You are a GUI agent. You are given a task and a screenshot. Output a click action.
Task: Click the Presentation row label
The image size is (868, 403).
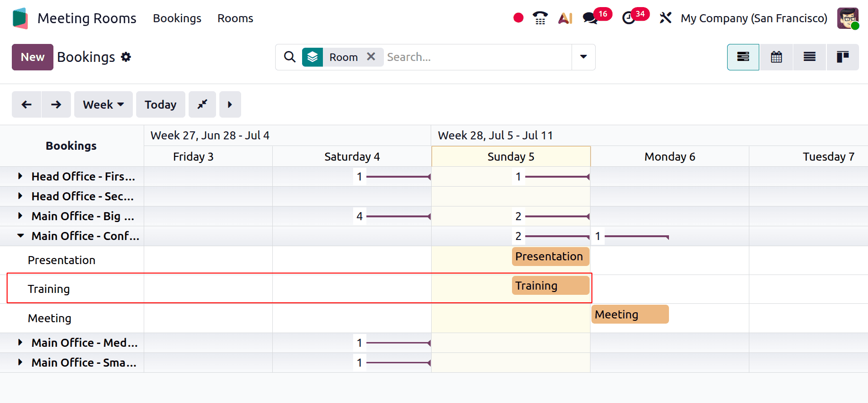tap(61, 260)
